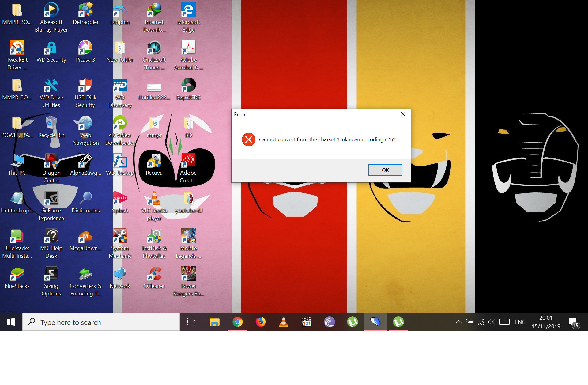
Task: Open the volume control in system tray
Action: click(492, 322)
